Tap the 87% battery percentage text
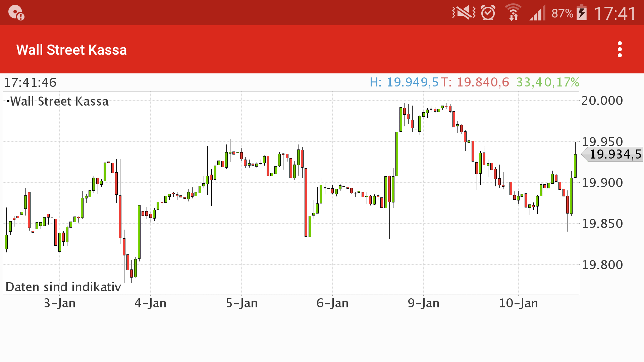The image size is (644, 362). click(x=562, y=13)
